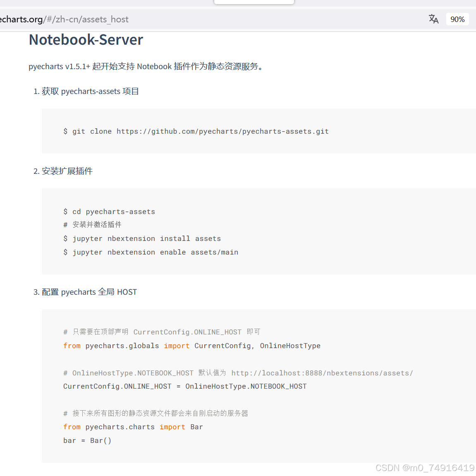476x476 pixels.
Task: Click the jupyter nbextension enable command line
Action: [151, 252]
